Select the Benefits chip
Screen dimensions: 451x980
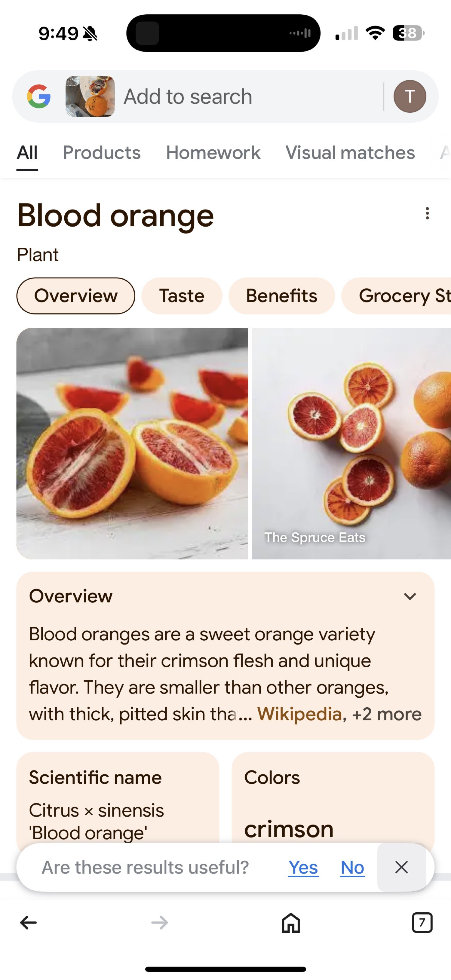282,296
